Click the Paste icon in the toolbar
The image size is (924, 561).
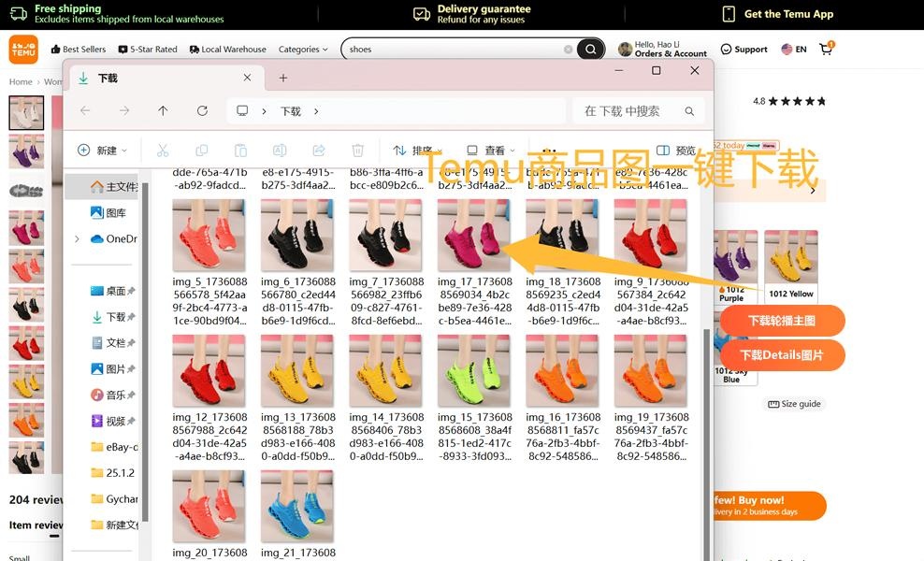tap(240, 151)
